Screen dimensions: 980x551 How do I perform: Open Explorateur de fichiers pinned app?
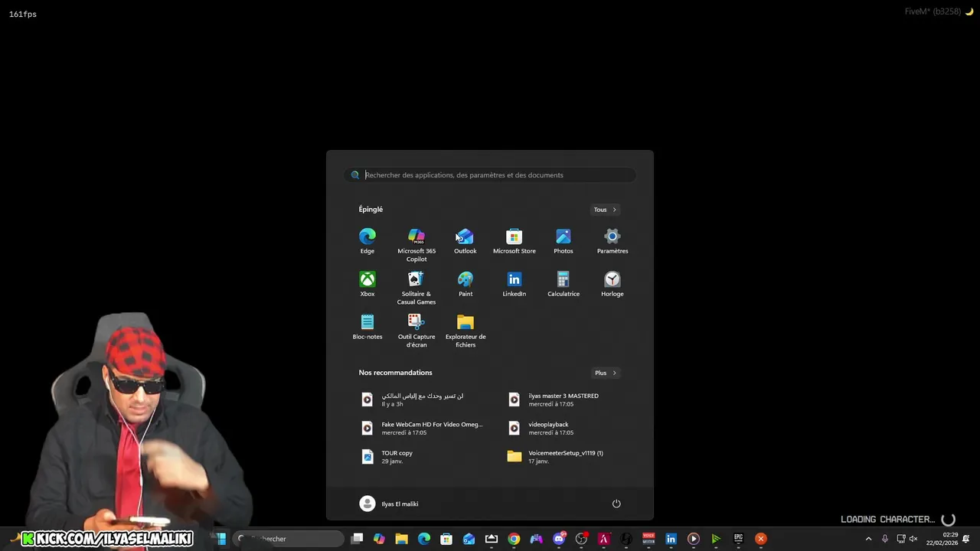pos(465,331)
